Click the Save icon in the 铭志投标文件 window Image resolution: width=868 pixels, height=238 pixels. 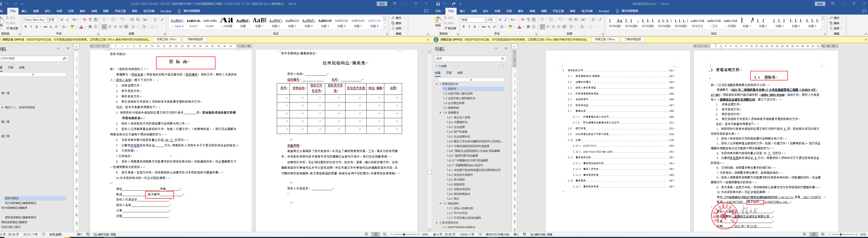point(438,4)
